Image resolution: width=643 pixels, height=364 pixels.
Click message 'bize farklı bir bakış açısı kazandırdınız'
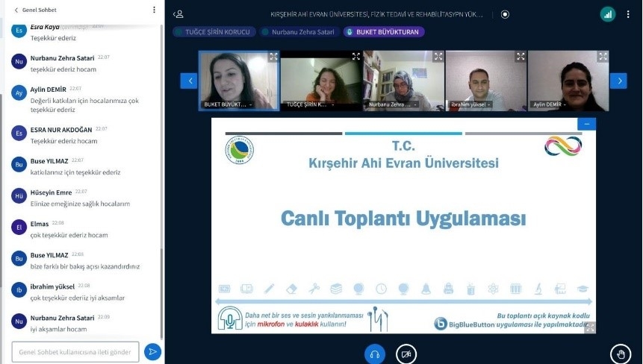click(85, 266)
